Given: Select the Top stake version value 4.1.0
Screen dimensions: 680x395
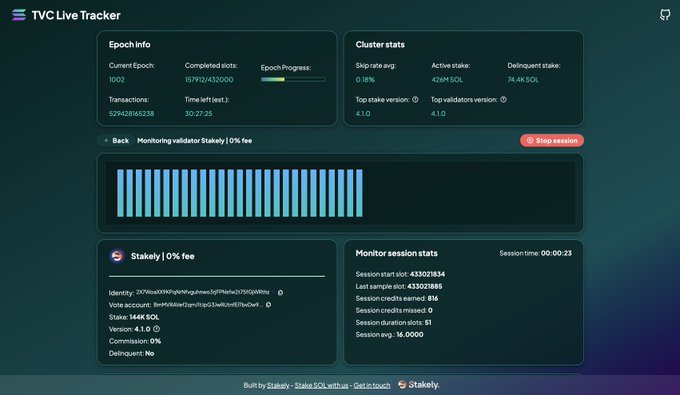Looking at the screenshot, I should point(363,114).
